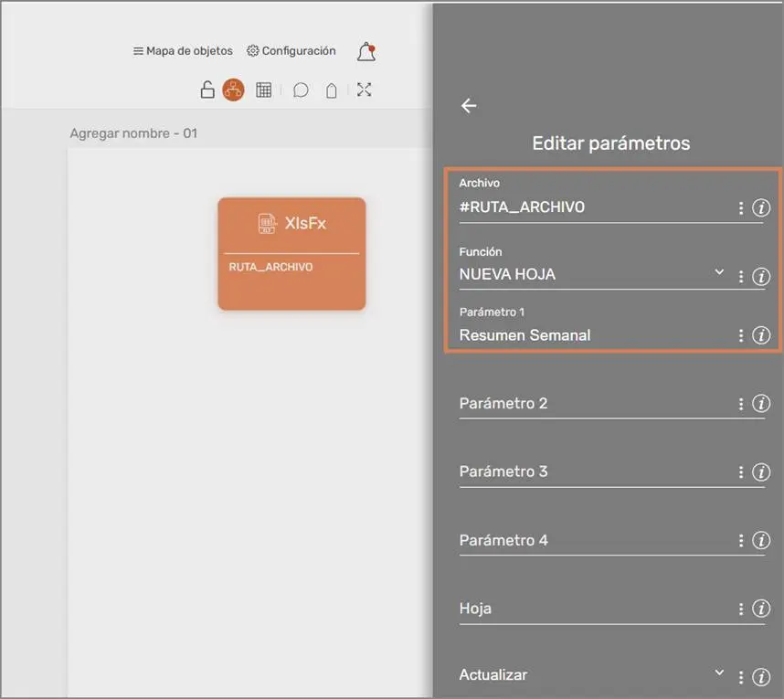Click the Editar parámetros heading

pyautogui.click(x=611, y=143)
